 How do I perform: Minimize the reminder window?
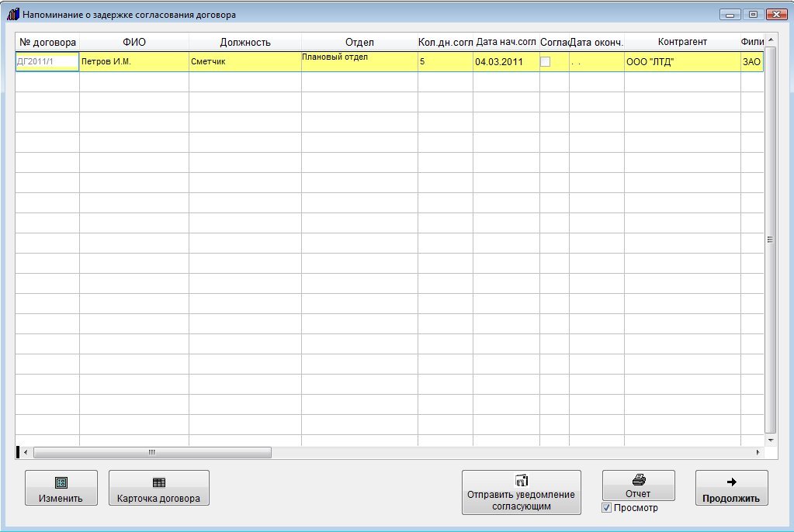click(x=730, y=15)
